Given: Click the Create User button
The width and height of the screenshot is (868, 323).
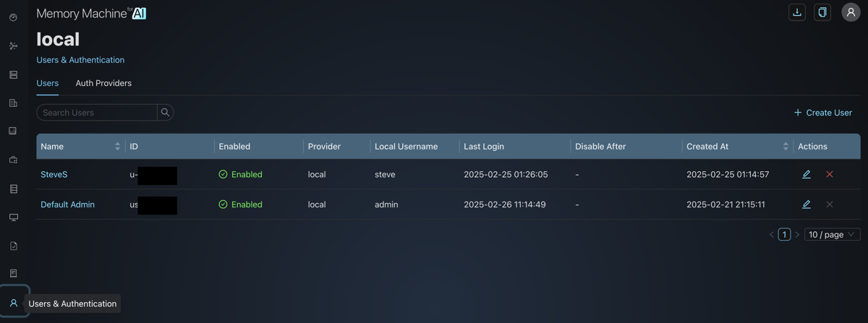Looking at the screenshot, I should (x=823, y=113).
